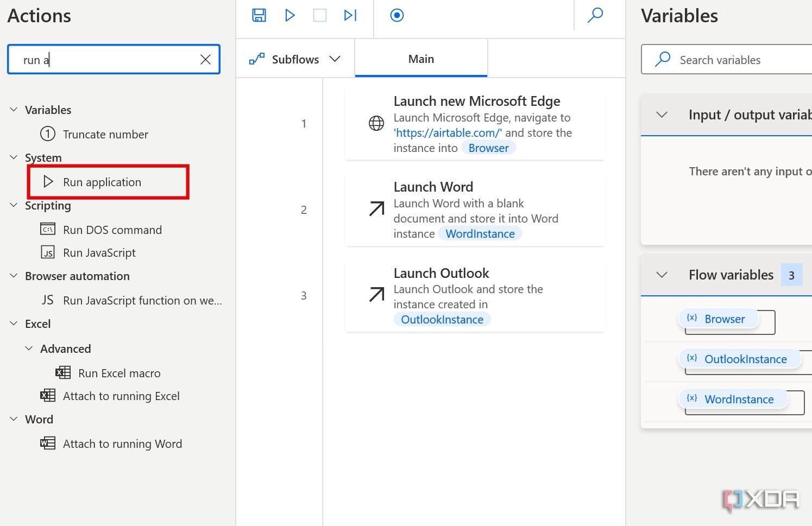Click the arrow icon on Launch Word step
This screenshot has height=526, width=812.
376,208
